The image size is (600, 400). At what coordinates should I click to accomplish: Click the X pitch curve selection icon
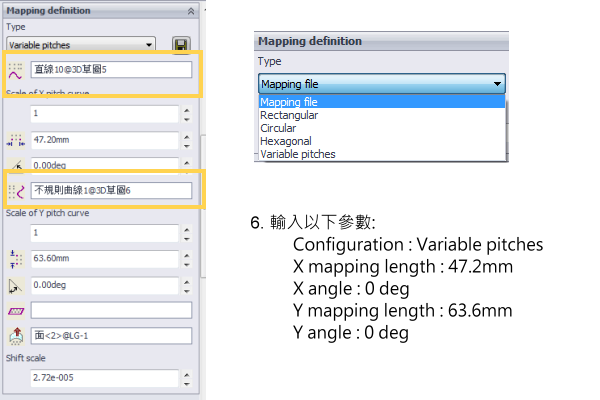coord(15,70)
